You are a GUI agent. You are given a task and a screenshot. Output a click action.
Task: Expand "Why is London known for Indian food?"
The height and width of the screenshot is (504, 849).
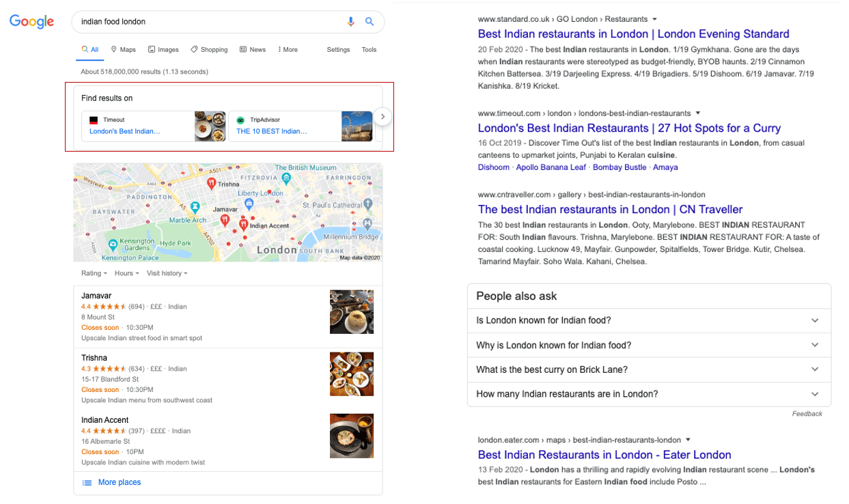(649, 345)
